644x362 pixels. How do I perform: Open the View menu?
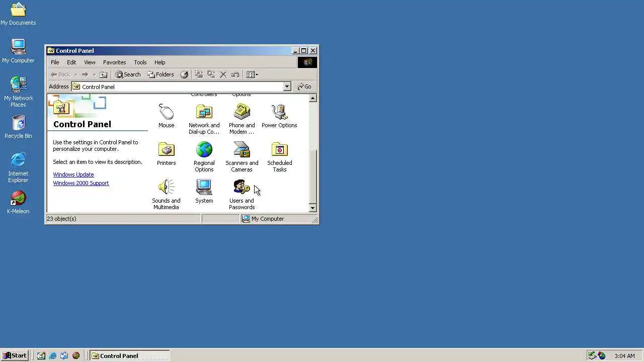pyautogui.click(x=90, y=62)
